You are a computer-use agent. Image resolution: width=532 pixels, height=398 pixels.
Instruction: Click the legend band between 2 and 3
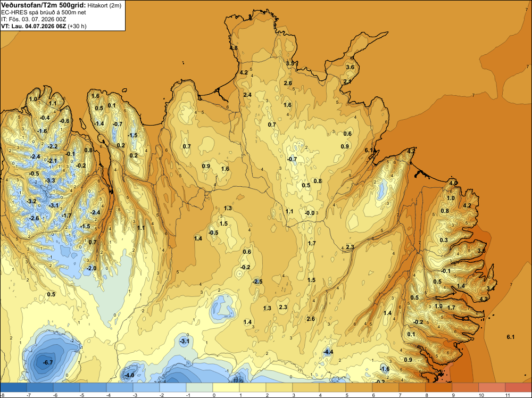click(279, 387)
